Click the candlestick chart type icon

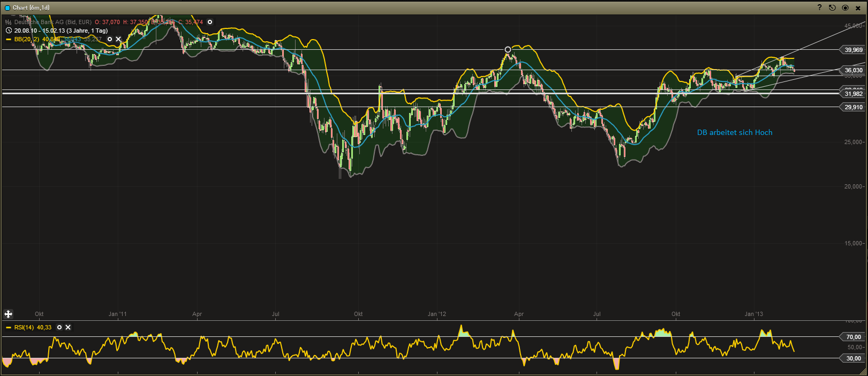(x=9, y=22)
